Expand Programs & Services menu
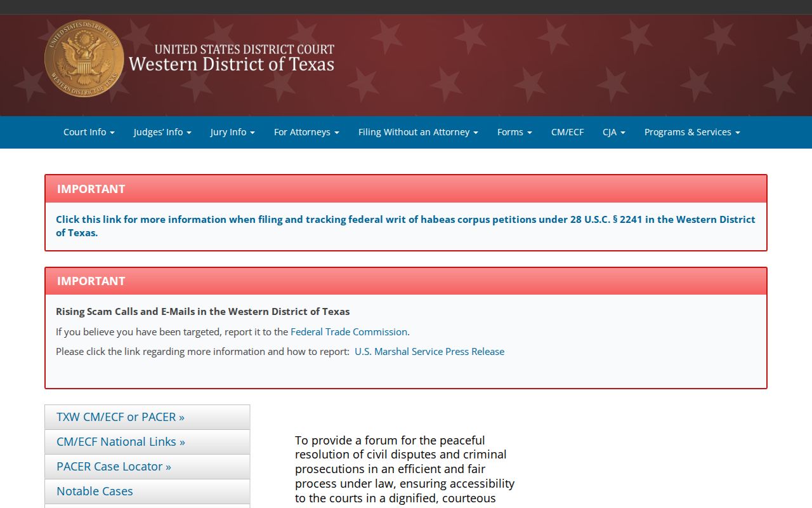This screenshot has height=508, width=812. [692, 132]
